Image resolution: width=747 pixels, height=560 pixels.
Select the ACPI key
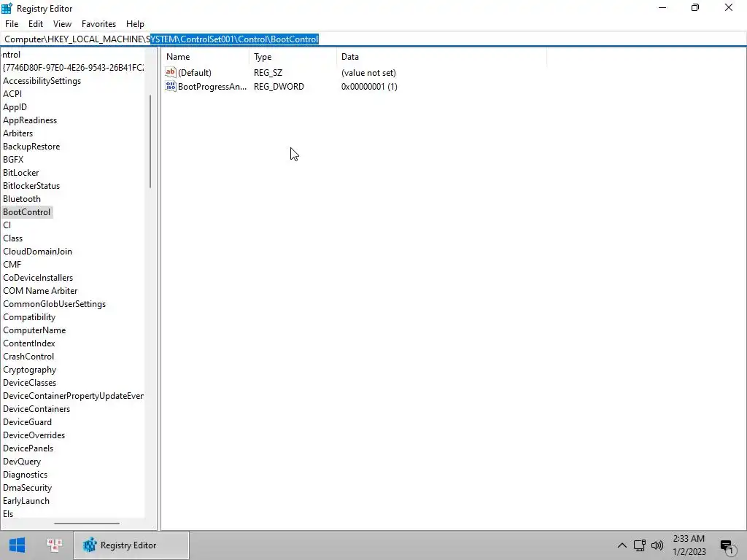12,94
